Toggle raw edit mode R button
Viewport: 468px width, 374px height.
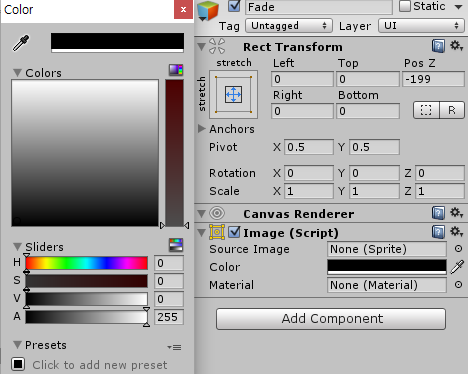pyautogui.click(x=452, y=110)
